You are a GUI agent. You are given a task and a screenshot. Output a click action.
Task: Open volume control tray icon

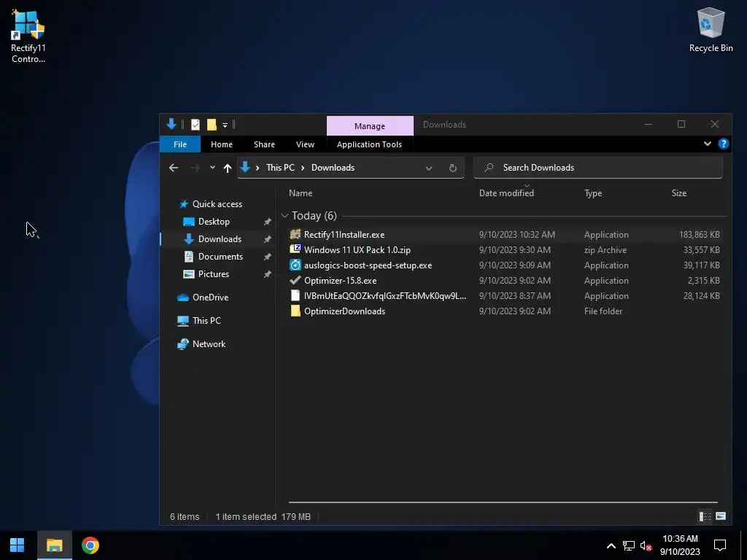point(646,545)
